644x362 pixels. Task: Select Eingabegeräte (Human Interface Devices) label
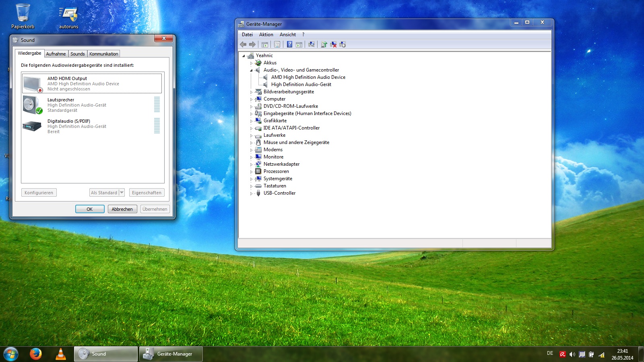coord(308,113)
